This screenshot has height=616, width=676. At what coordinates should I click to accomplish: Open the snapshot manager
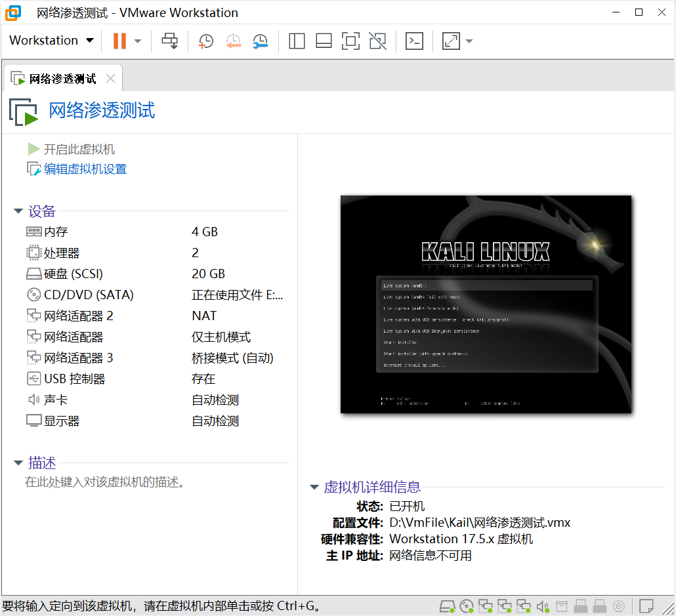[261, 41]
